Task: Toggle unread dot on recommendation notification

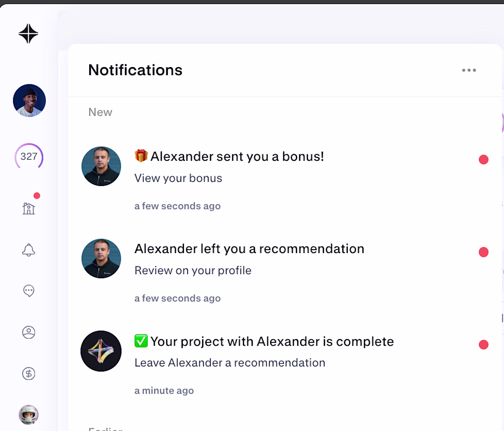Action: (x=483, y=252)
